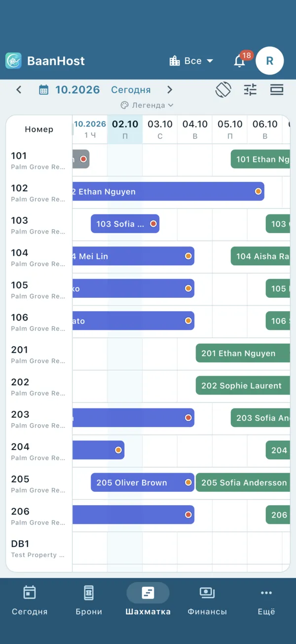Select 10.2026 month picker
This screenshot has height=644, width=296.
(77, 90)
